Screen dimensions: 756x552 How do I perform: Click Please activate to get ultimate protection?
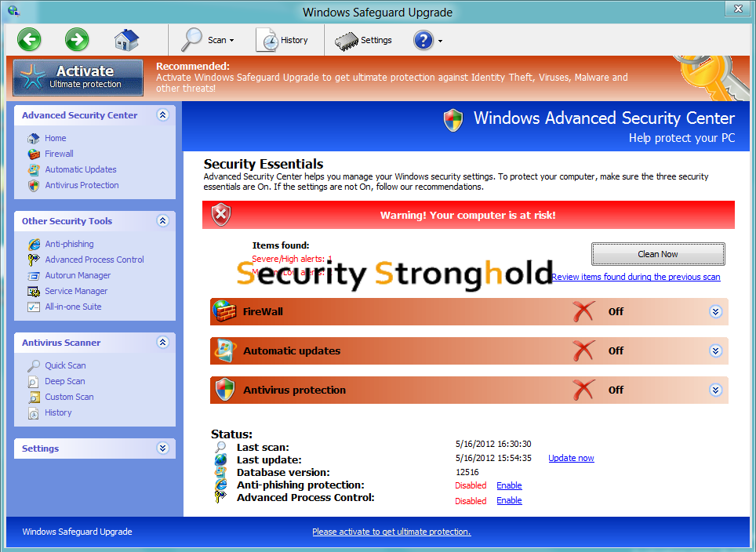click(391, 532)
